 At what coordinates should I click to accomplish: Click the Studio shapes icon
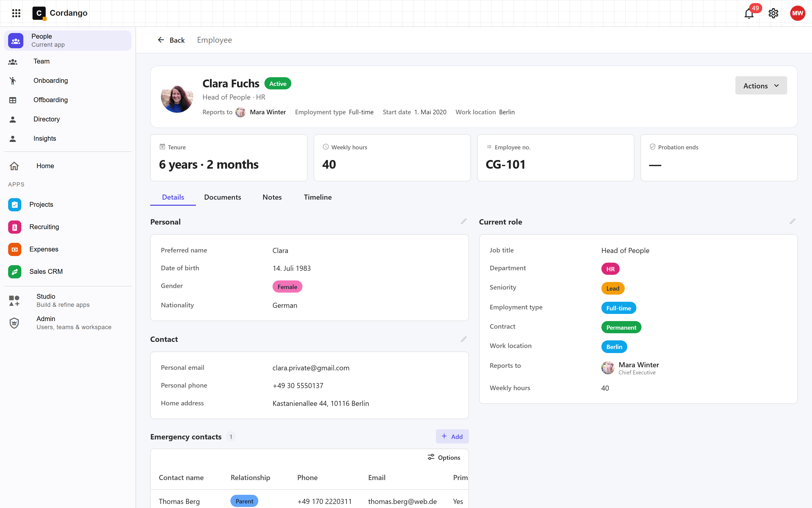coord(14,301)
